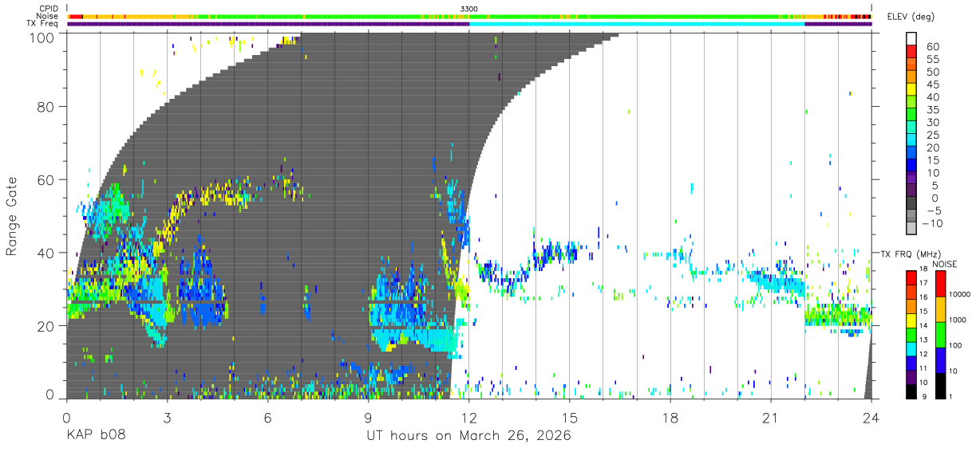Click the 10000 tick on NOISE bar
This screenshot has width=980, height=452.
(962, 296)
